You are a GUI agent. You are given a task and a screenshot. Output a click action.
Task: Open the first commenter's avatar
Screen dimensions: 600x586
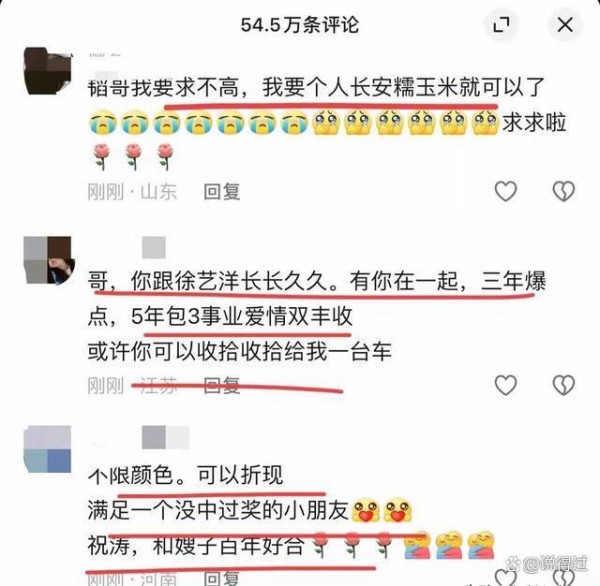[x=48, y=71]
